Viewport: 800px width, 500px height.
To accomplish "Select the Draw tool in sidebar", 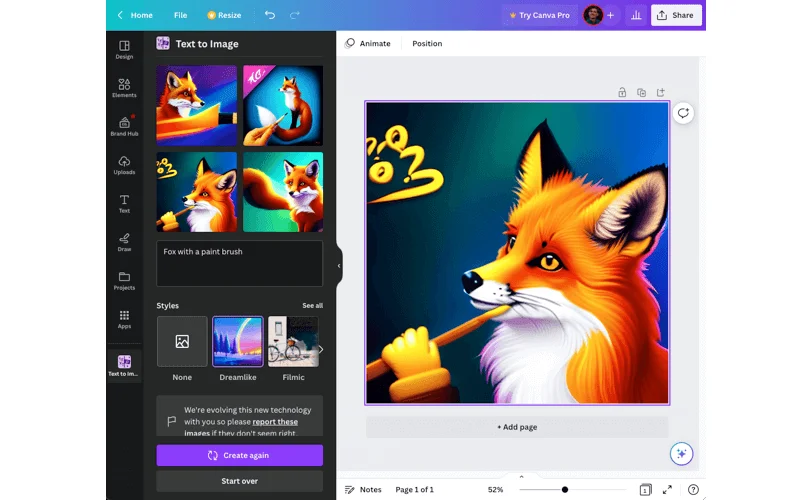I will [x=124, y=241].
